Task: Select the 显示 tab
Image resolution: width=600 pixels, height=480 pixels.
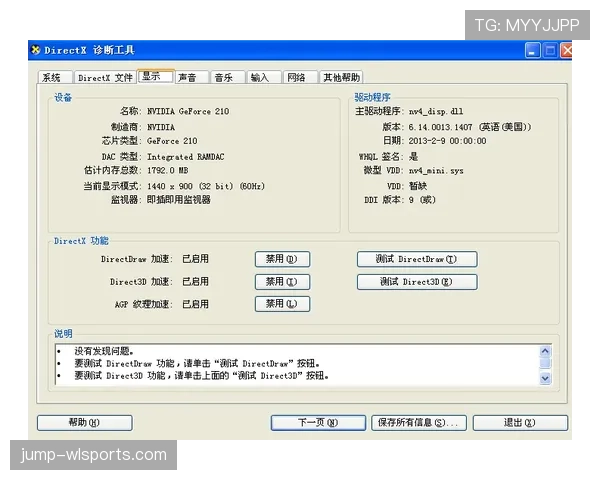Action: click(x=156, y=76)
